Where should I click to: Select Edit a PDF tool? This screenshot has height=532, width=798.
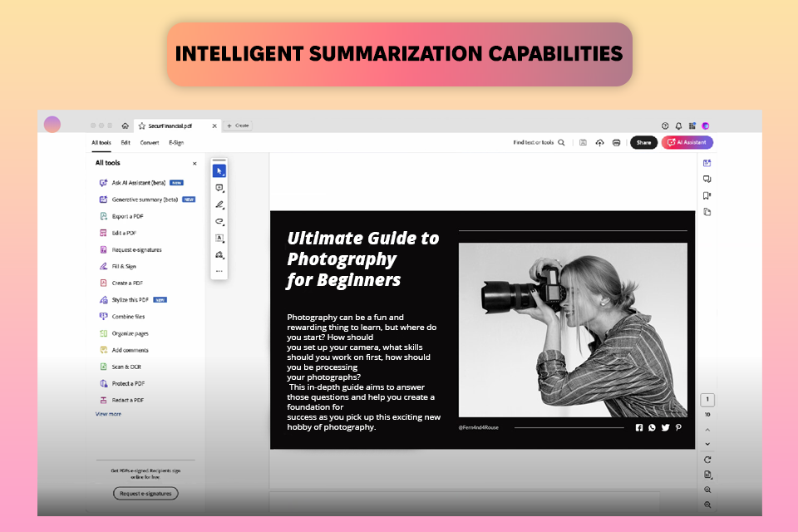118,233
